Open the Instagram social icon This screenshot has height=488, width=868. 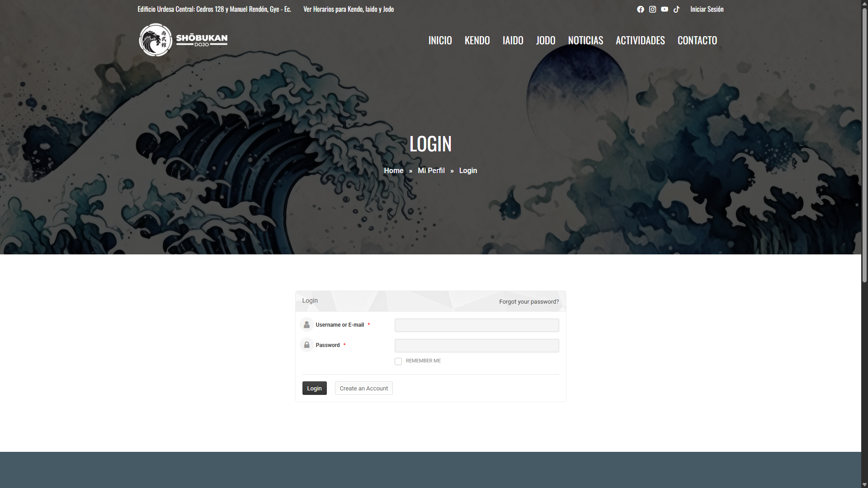tap(652, 9)
